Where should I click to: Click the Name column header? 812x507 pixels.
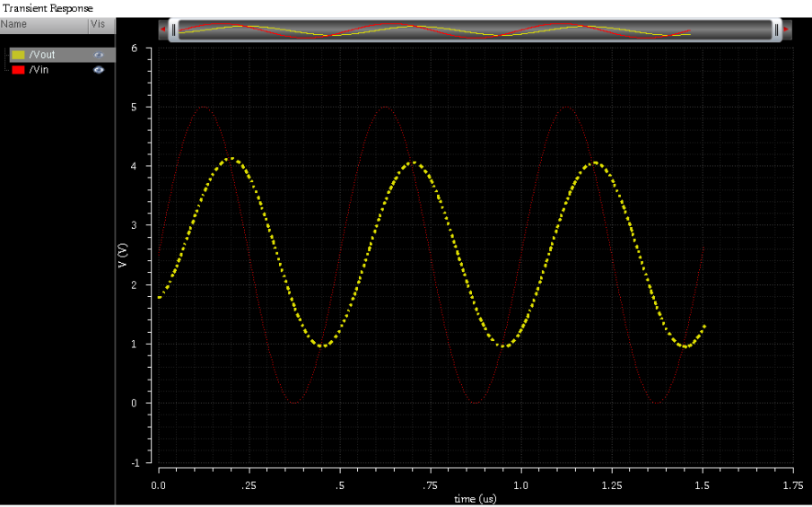coord(13,24)
